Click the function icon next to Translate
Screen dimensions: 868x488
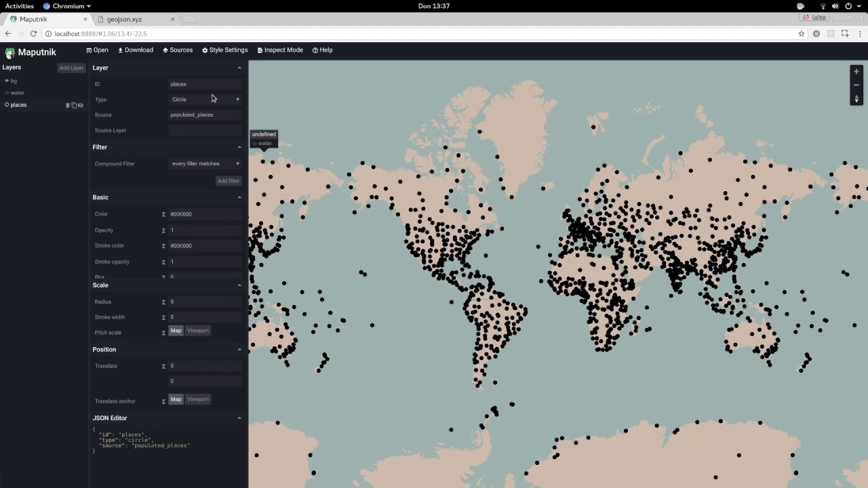point(163,366)
